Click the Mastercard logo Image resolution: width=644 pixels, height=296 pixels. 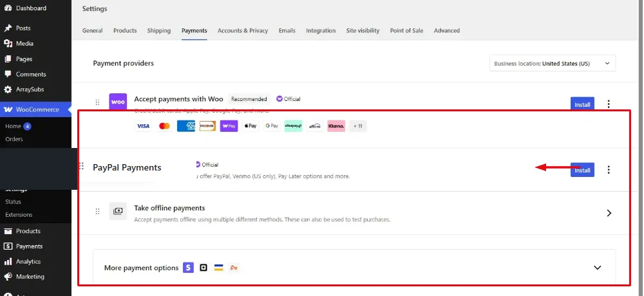(165, 126)
